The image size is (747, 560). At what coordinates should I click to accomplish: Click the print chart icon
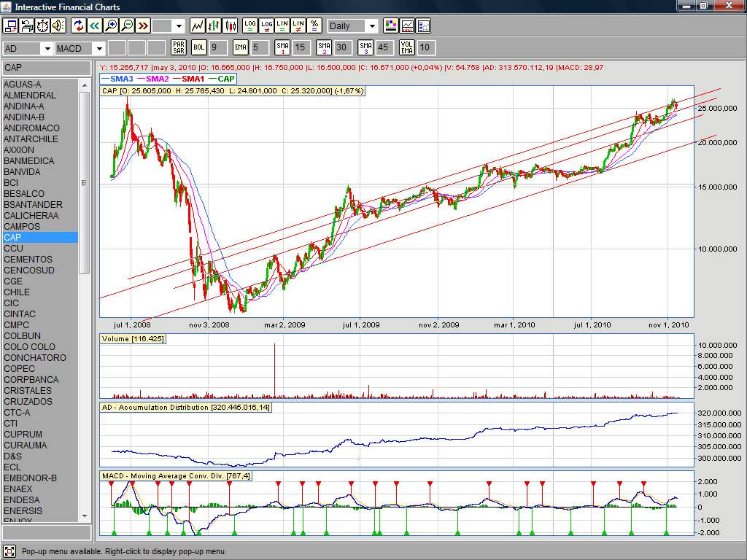pos(26,26)
